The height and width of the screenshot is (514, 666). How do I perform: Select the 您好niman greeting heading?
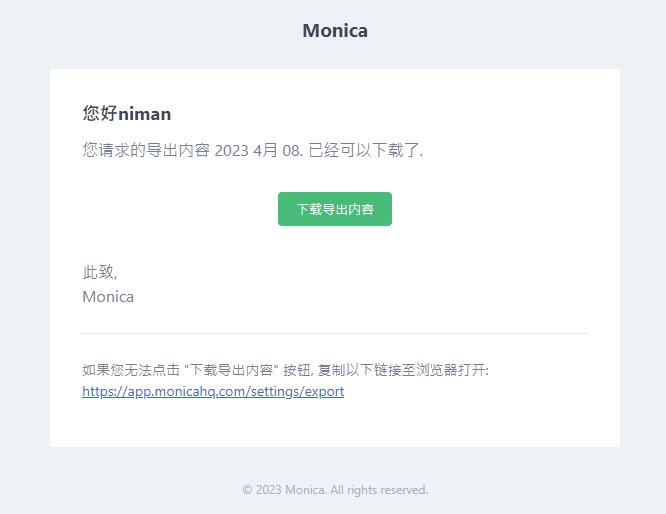127,114
